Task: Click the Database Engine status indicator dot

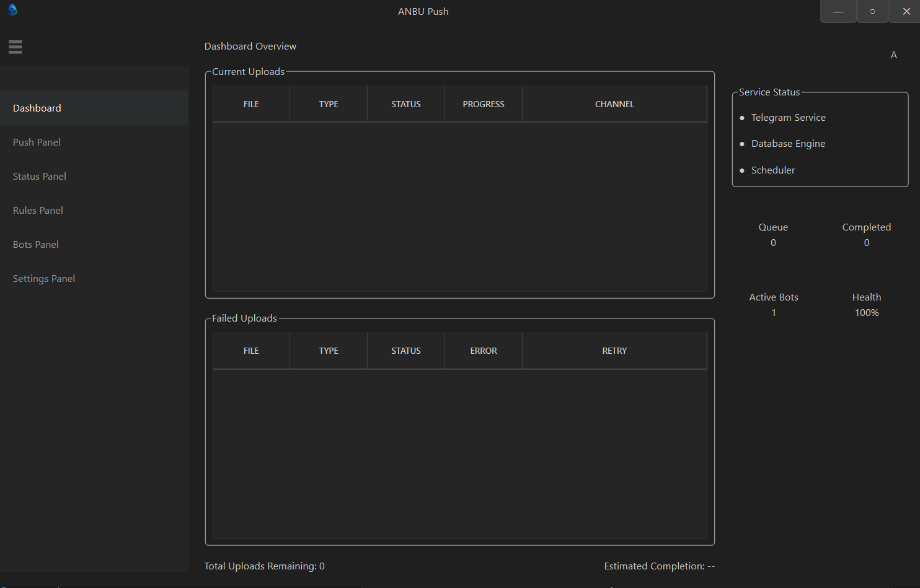Action: (742, 143)
